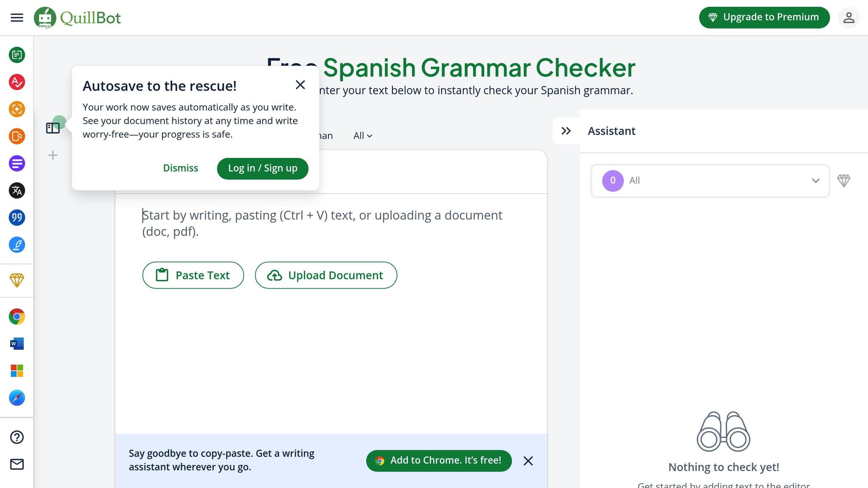This screenshot has width=868, height=488.
Task: Click the QuillBot Premium diamond in sidebar
Action: (17, 280)
